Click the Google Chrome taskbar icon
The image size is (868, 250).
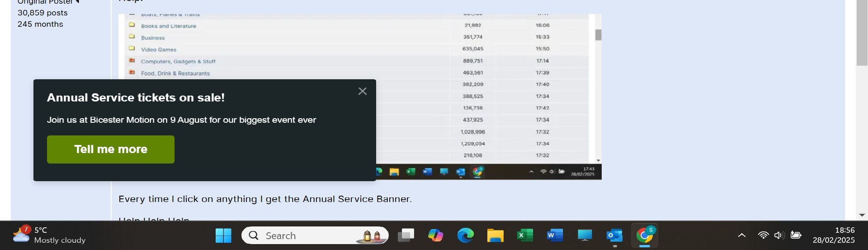(x=644, y=236)
